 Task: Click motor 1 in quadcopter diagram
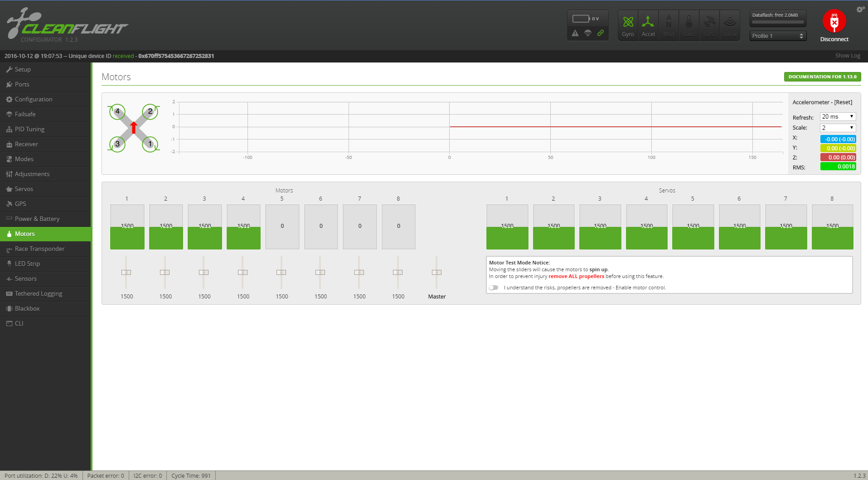150,144
